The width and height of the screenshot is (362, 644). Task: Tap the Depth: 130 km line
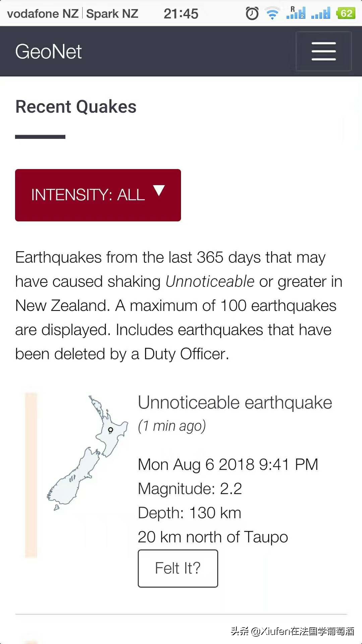point(190,513)
